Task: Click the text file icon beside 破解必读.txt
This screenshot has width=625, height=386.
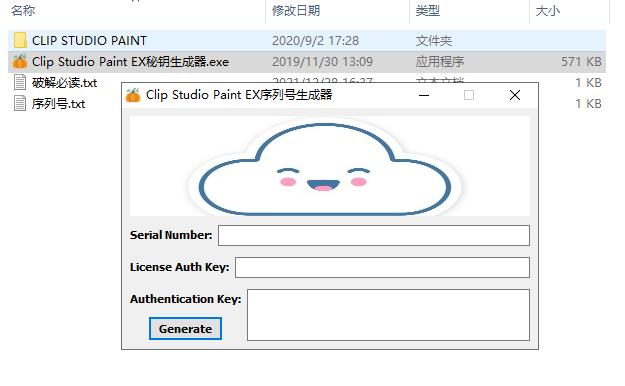Action: click(x=20, y=82)
